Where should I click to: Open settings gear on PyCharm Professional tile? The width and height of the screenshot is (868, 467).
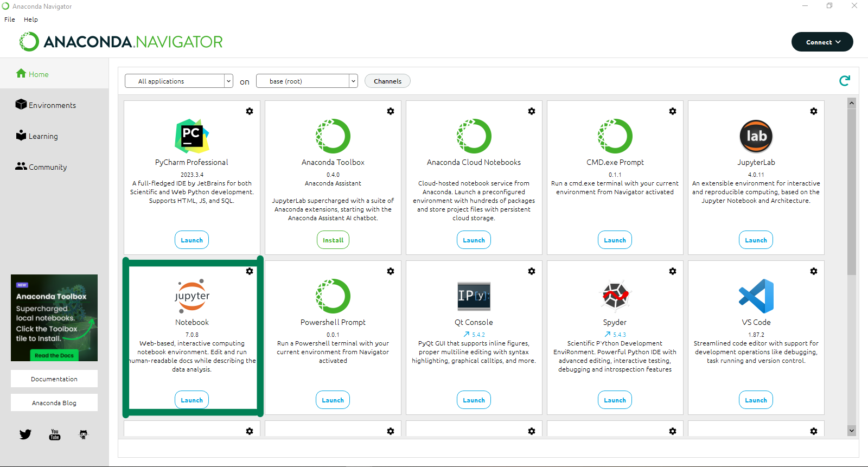point(250,111)
